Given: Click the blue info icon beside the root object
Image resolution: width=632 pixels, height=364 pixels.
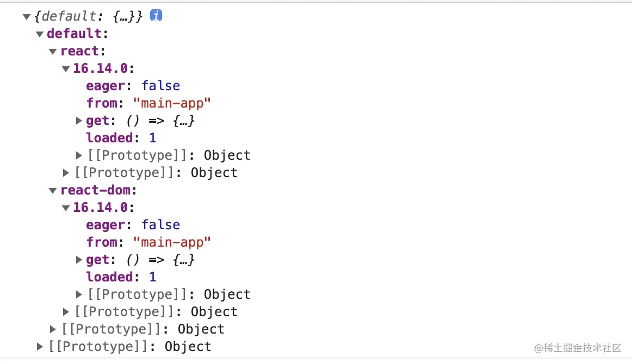Looking at the screenshot, I should point(156,16).
